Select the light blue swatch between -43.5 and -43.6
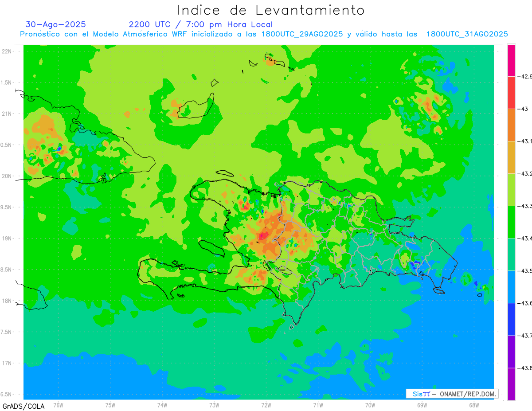 point(511,286)
